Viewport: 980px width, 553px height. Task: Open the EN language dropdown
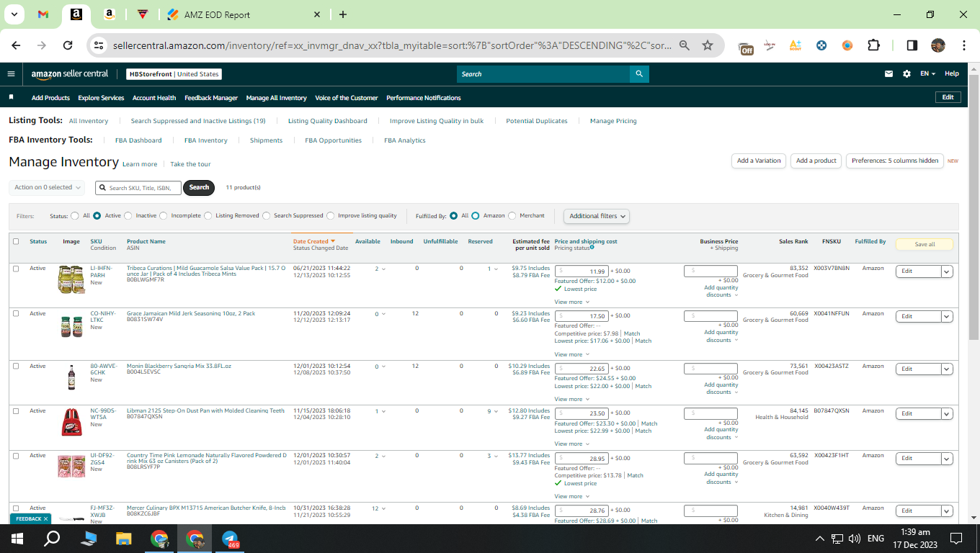pos(928,73)
